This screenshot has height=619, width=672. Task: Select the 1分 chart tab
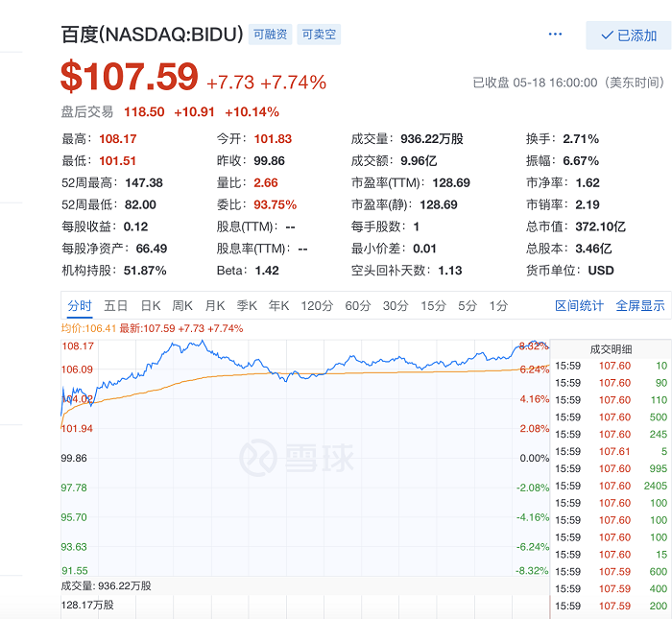(499, 306)
